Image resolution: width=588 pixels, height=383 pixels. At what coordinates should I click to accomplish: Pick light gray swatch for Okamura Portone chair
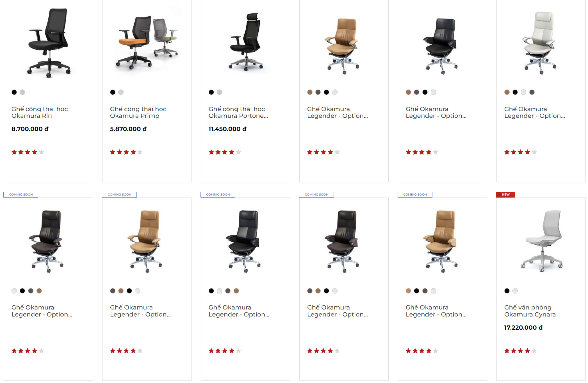[x=219, y=92]
